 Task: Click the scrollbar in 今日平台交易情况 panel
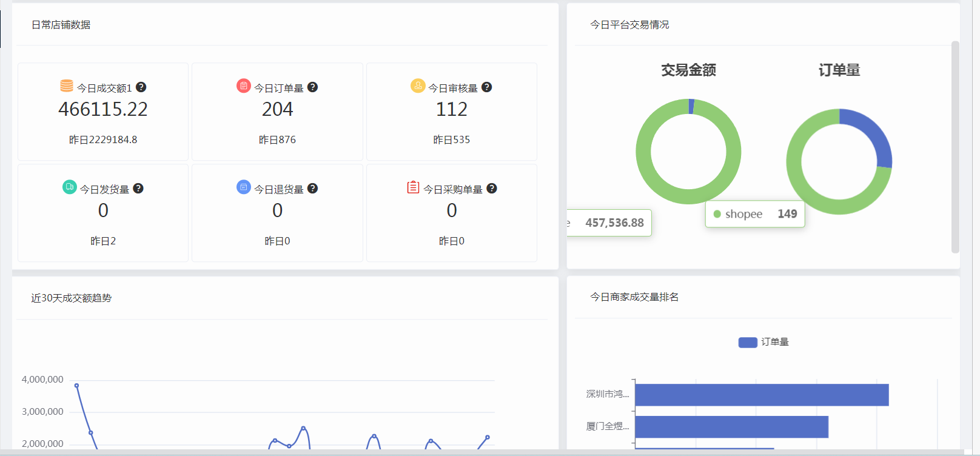pyautogui.click(x=955, y=147)
